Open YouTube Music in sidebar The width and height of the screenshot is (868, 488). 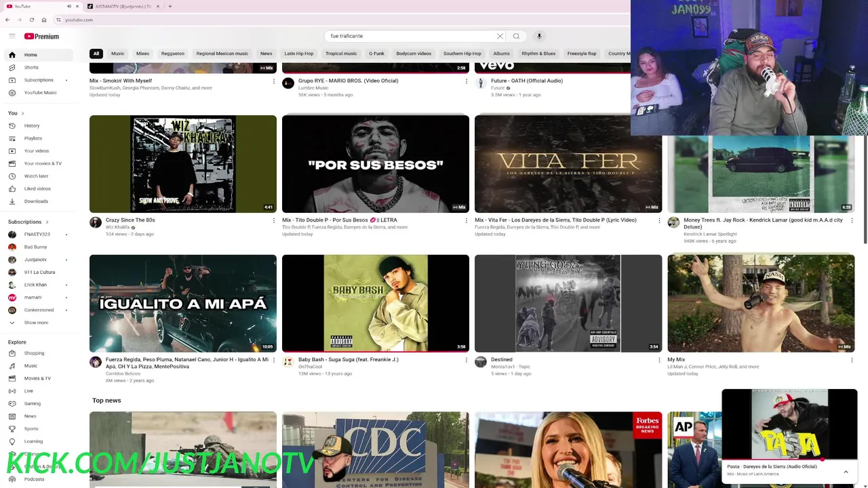click(40, 92)
